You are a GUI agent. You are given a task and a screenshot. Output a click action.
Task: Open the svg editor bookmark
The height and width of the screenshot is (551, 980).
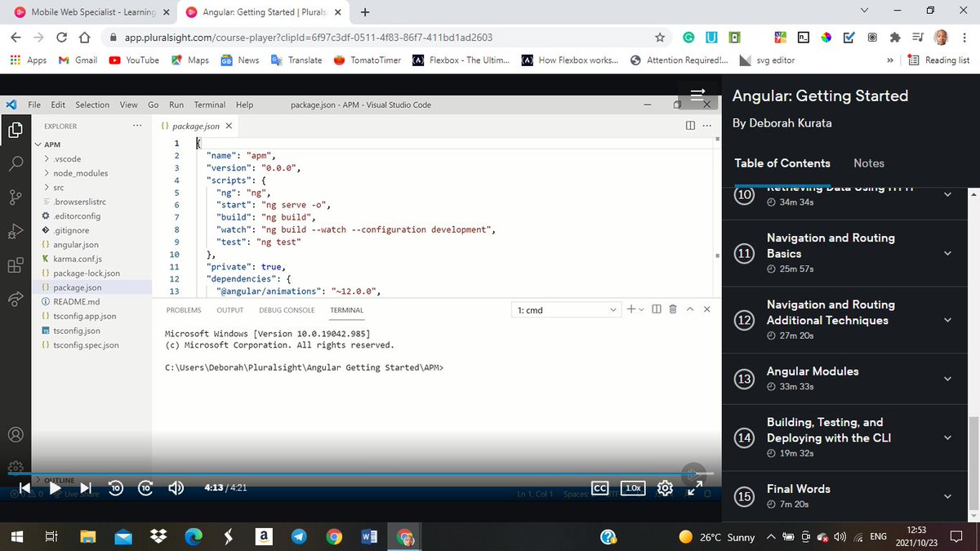(x=766, y=60)
